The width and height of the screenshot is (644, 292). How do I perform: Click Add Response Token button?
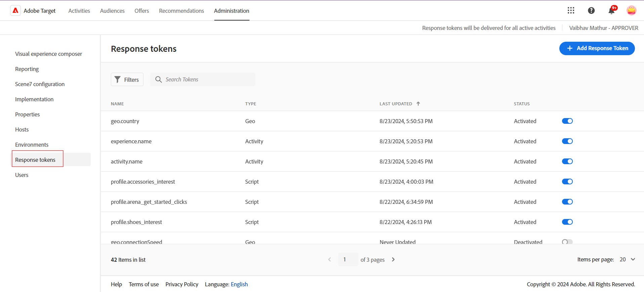(597, 48)
